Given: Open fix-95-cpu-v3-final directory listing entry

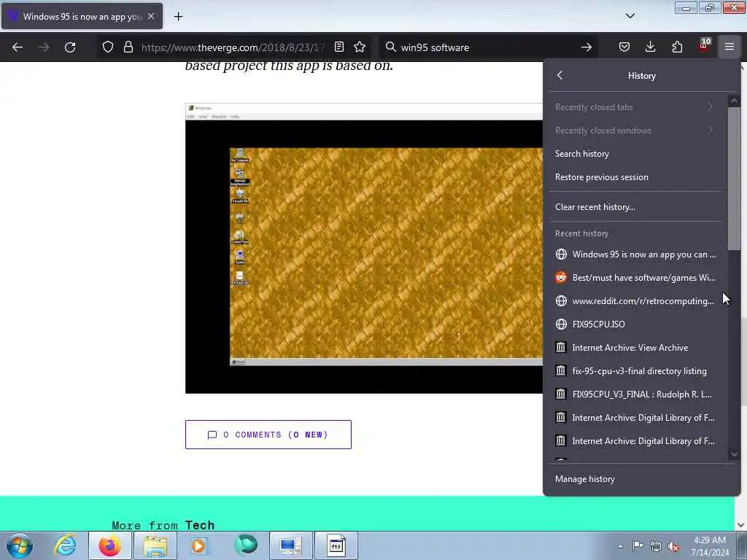Looking at the screenshot, I should tap(635, 371).
